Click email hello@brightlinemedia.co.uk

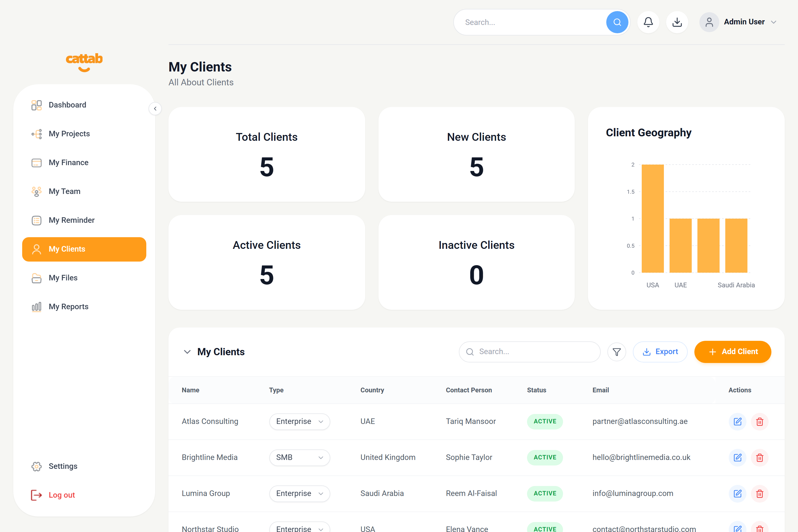641,457
